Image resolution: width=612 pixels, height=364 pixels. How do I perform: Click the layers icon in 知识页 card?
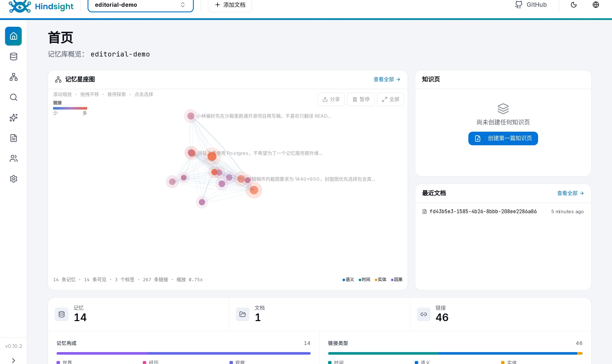[x=503, y=109]
